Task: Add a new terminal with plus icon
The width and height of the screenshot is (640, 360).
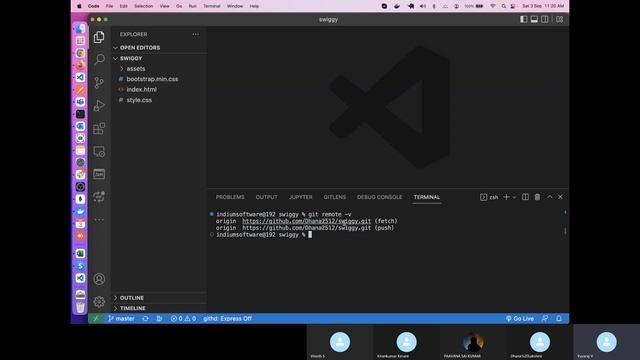Action: pyautogui.click(x=506, y=197)
